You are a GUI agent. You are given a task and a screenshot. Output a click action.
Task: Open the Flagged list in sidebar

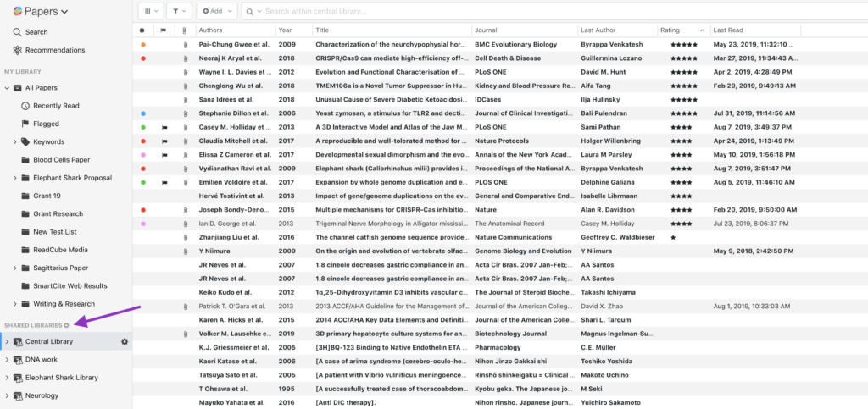pyautogui.click(x=47, y=124)
